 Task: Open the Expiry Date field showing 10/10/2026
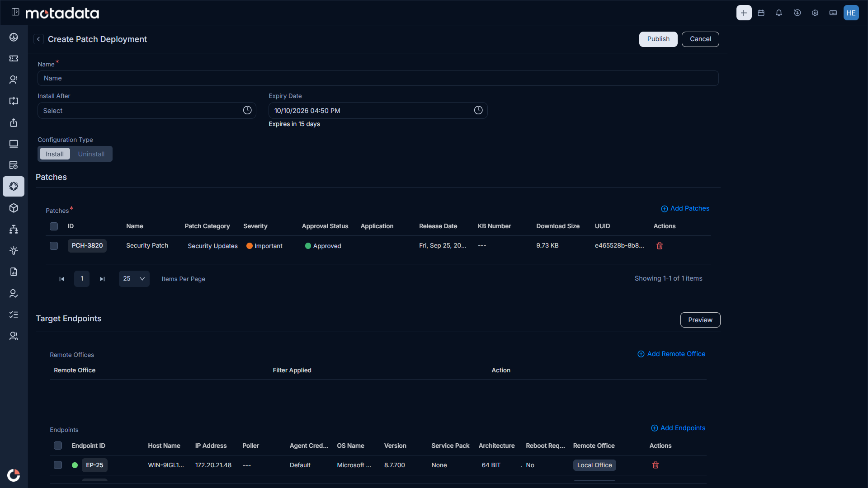(x=378, y=111)
